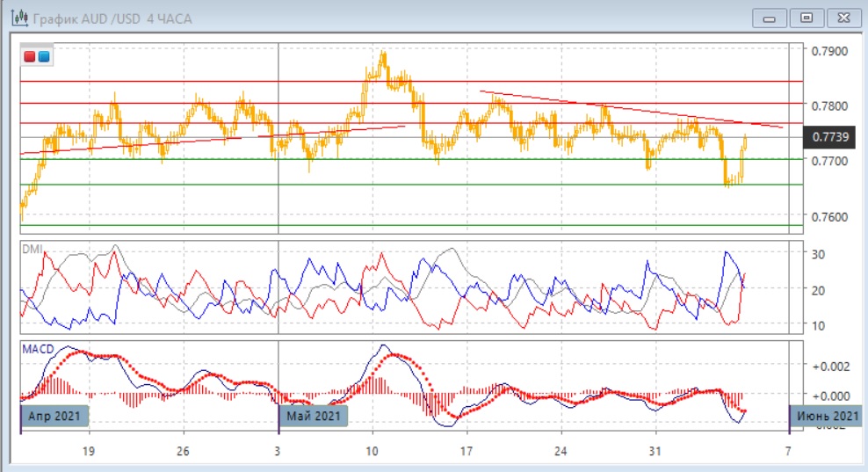The image size is (868, 472).
Task: Click the red square legend icon
Action: [30, 57]
